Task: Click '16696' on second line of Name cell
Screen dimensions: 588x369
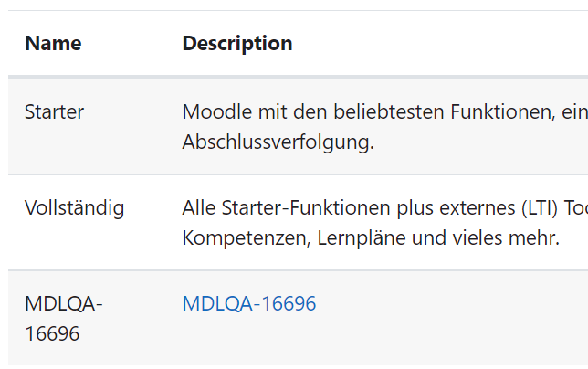Action: click(x=52, y=333)
